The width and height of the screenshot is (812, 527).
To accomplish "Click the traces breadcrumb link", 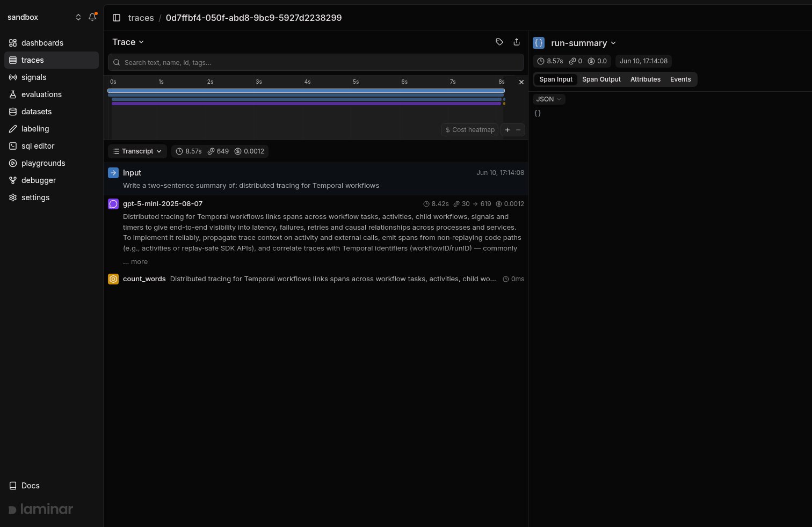I will click(141, 18).
